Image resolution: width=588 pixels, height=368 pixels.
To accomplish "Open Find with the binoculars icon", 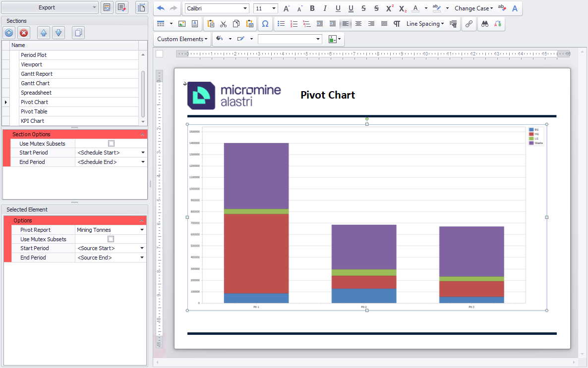I will 485,24.
